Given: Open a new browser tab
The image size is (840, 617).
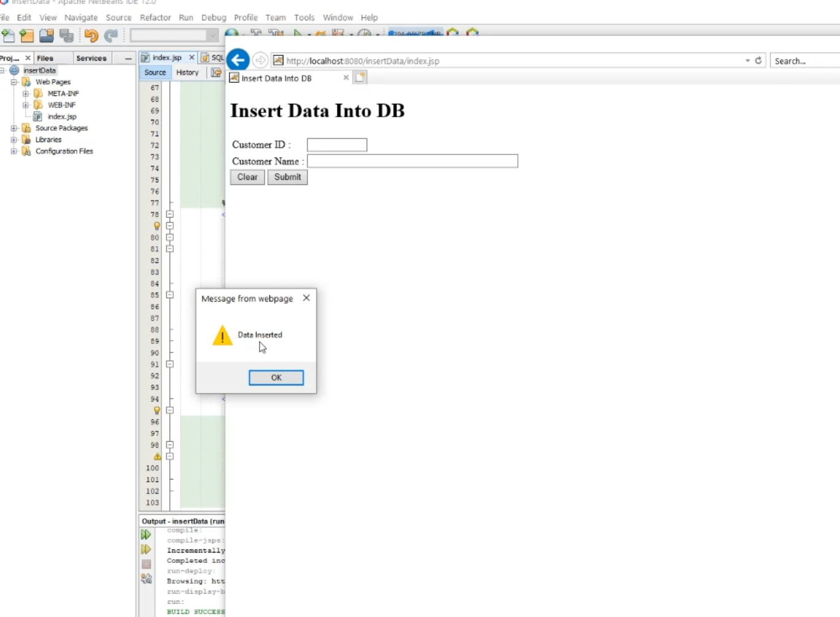Looking at the screenshot, I should (x=360, y=77).
